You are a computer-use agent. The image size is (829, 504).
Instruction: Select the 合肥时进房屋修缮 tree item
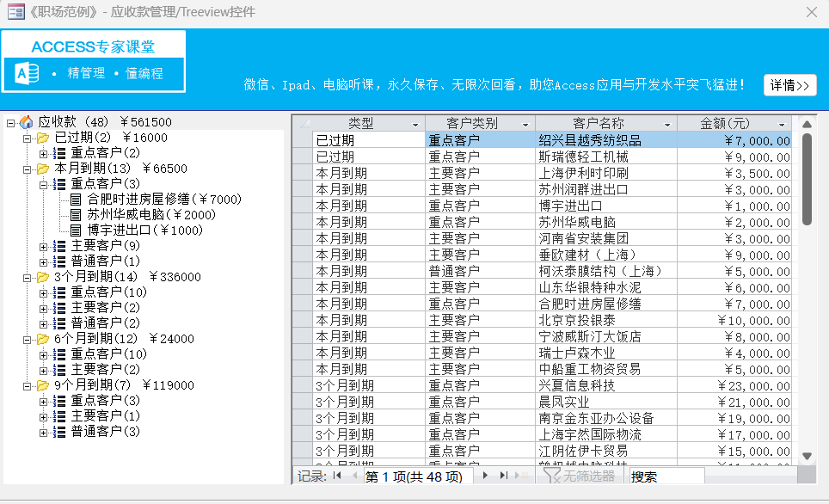click(x=163, y=200)
